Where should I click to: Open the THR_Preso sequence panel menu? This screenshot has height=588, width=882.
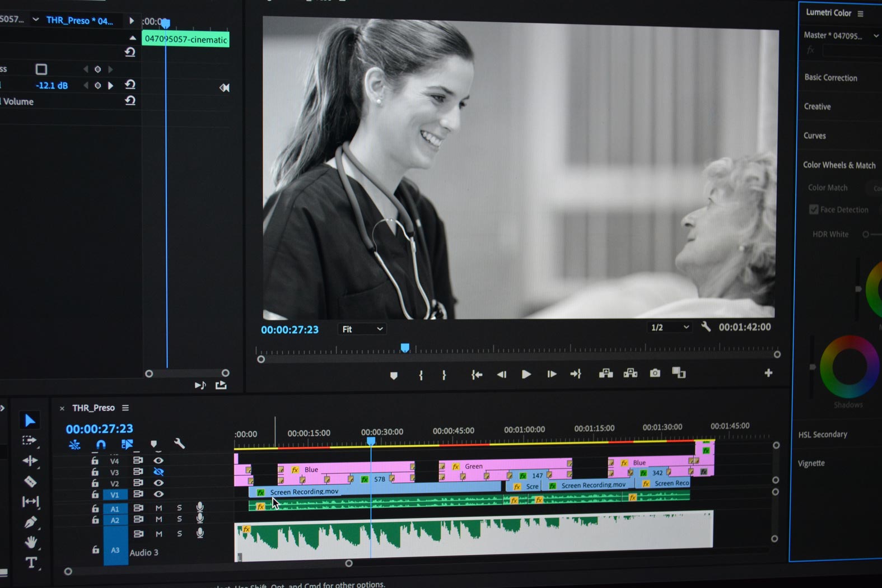coord(125,408)
